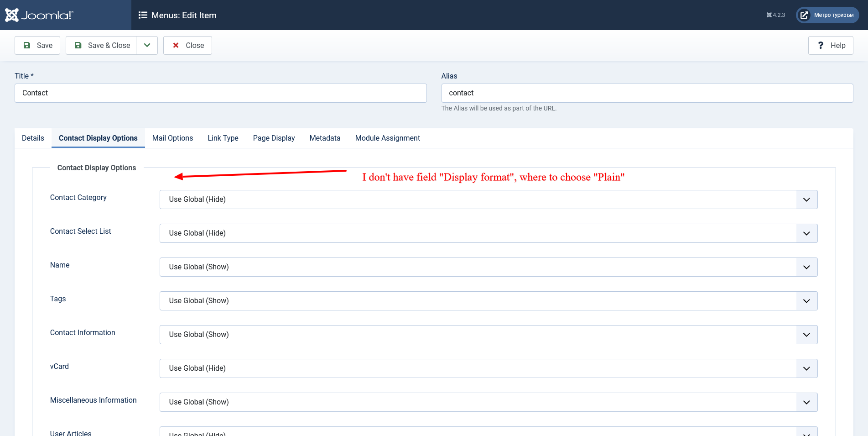This screenshot has width=868, height=436.
Task: Click the Save button with floppy icon
Action: point(37,46)
